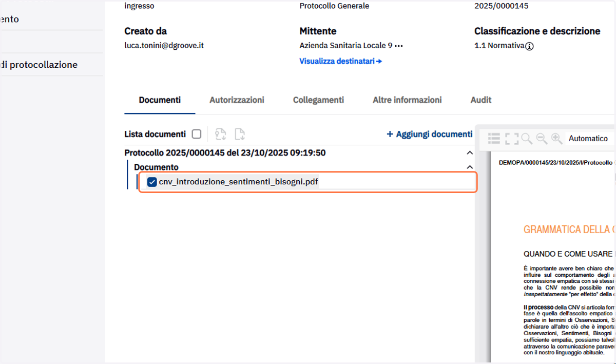Click the classification text 1.1 Normativa

point(499,45)
